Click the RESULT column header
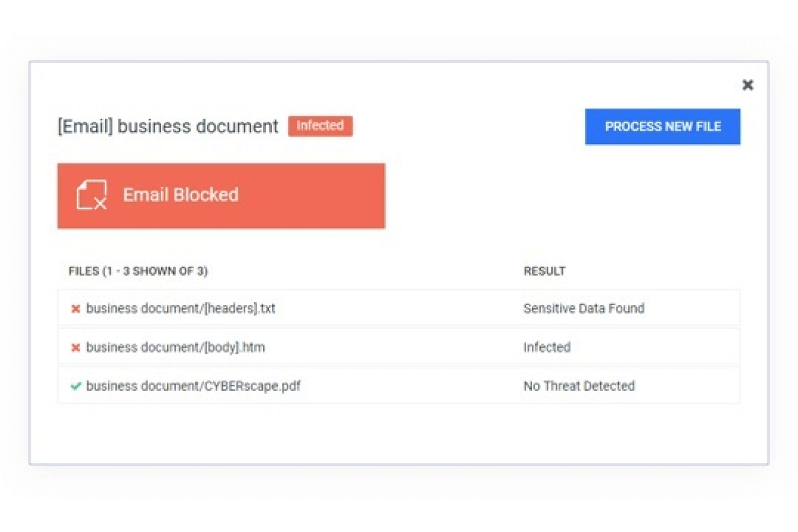798x532 pixels. tap(544, 271)
